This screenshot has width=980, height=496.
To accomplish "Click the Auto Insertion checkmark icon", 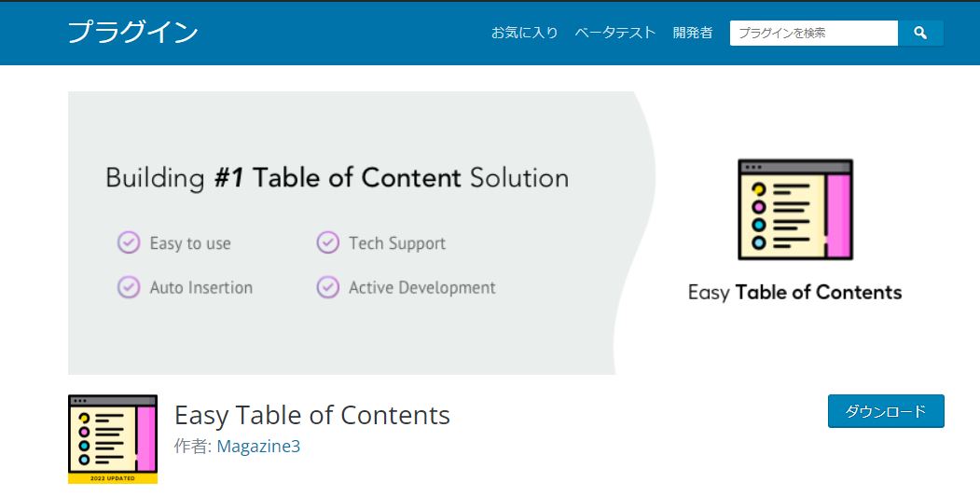I will [129, 287].
